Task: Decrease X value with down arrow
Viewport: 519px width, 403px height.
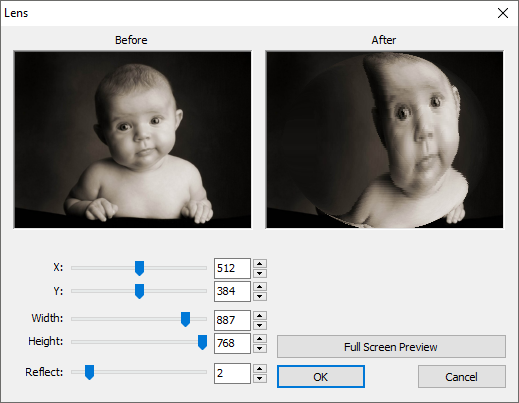Action: click(x=260, y=273)
